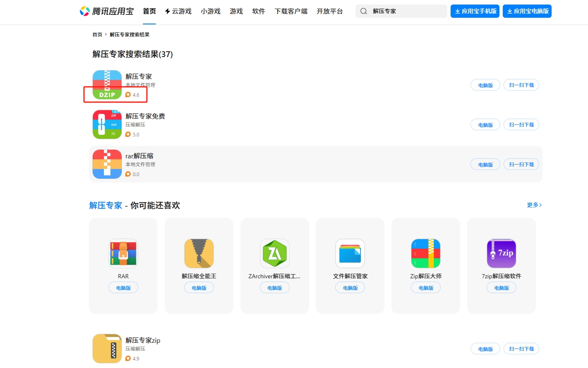Open 解压专家 app title link
The width and height of the screenshot is (588, 368).
pos(139,76)
